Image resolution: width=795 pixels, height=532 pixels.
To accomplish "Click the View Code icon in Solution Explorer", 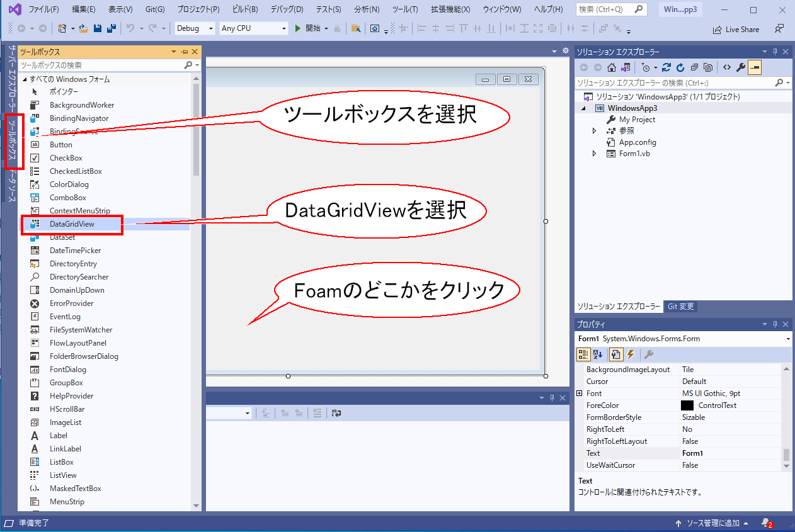I will click(726, 67).
